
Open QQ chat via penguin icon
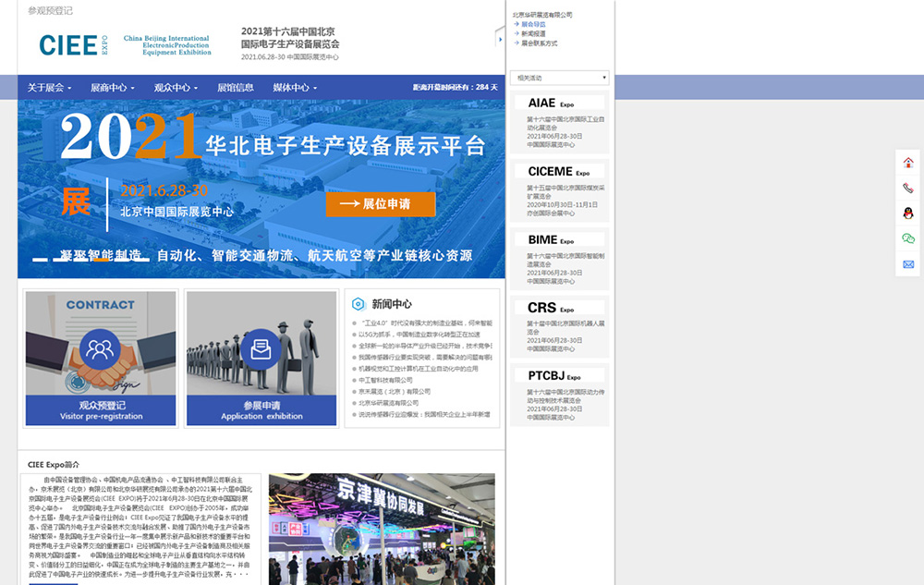908,213
